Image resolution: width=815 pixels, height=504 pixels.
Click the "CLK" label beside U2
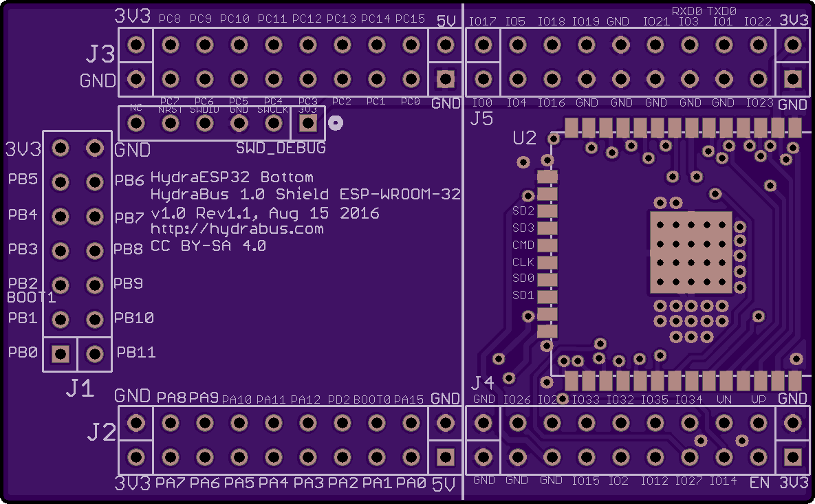(x=523, y=262)
